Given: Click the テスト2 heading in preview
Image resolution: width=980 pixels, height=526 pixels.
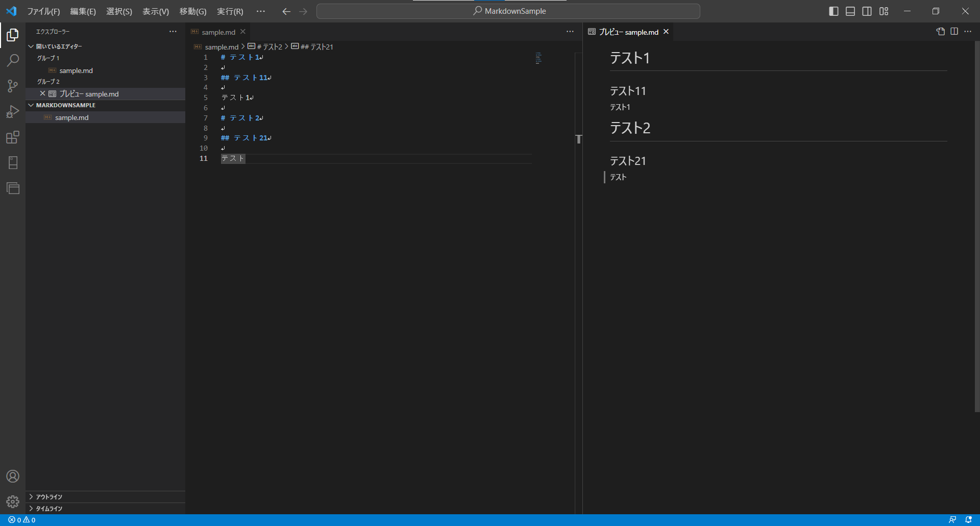Looking at the screenshot, I should click(x=630, y=128).
